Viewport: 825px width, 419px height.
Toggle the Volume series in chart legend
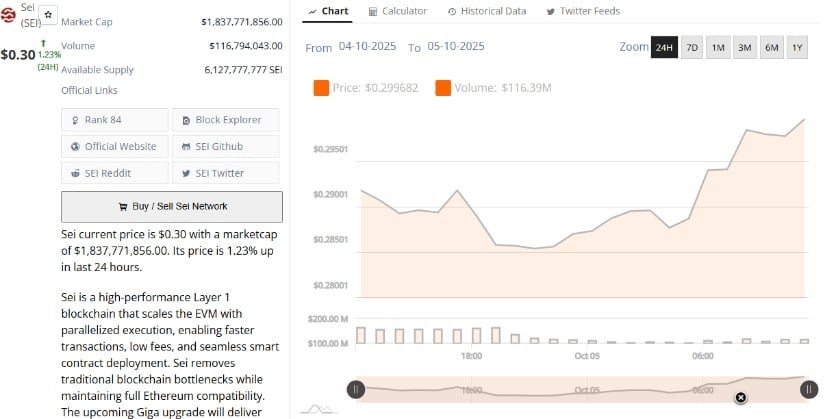coord(493,89)
